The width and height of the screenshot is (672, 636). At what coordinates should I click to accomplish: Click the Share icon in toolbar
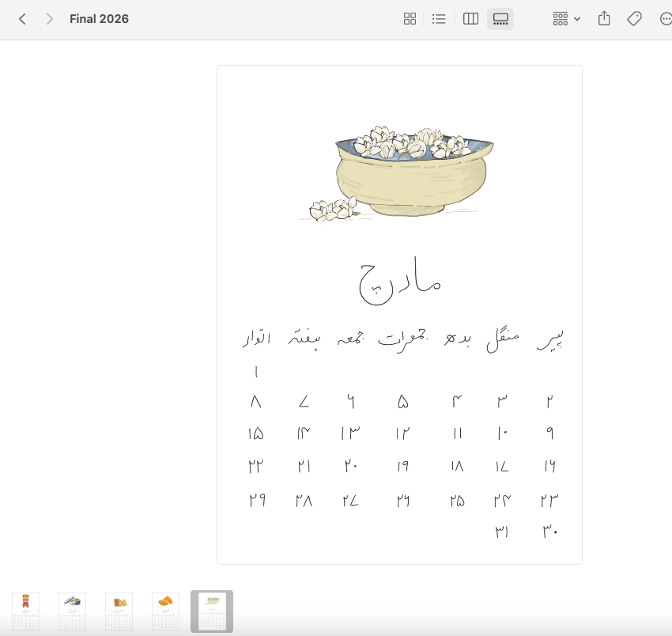tap(604, 19)
